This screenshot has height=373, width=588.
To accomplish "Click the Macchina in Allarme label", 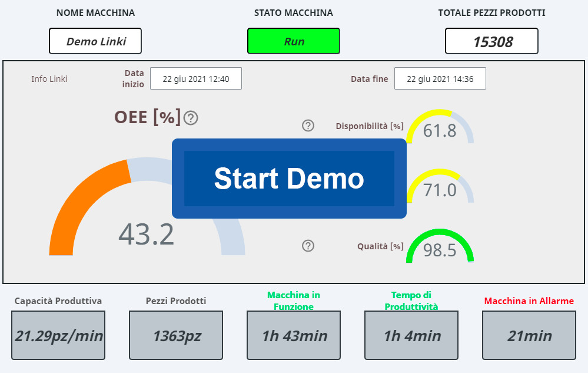I will click(x=529, y=301).
